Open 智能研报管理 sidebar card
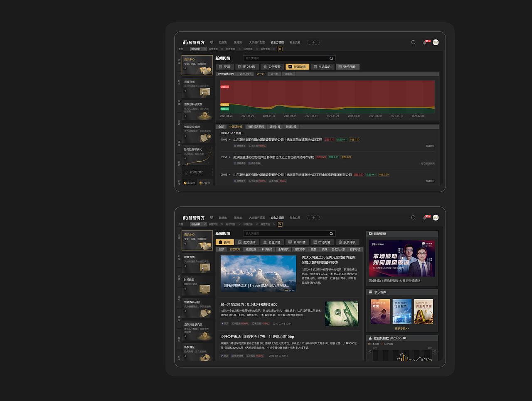This screenshot has width=532, height=401. [x=197, y=133]
